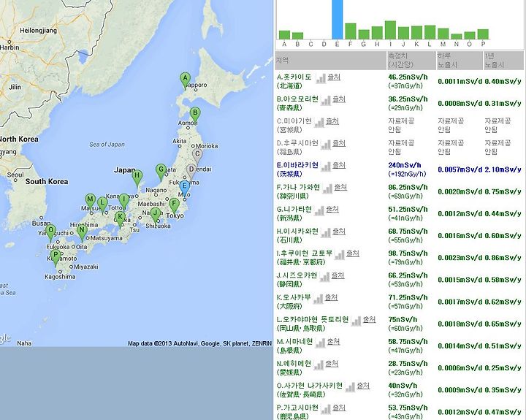This screenshot has width=526, height=420.
Task: Open chart icon for B.아오모리현 row
Action: coord(326,100)
